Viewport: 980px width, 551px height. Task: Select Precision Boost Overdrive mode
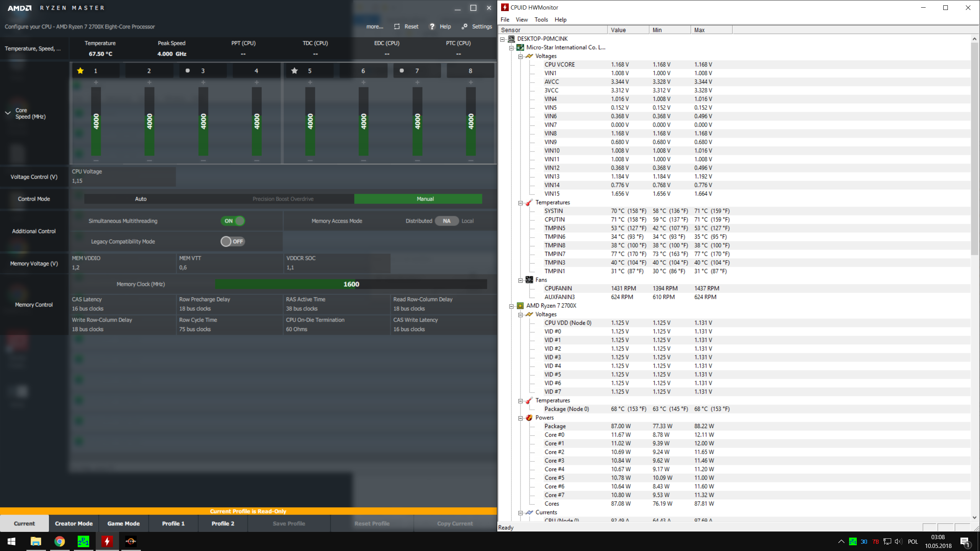click(x=283, y=199)
